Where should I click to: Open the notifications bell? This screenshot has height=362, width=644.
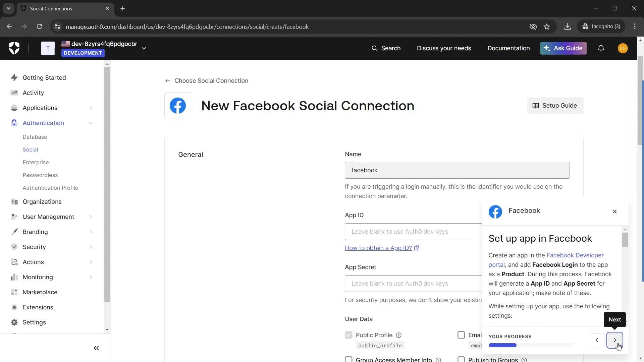coord(601,48)
